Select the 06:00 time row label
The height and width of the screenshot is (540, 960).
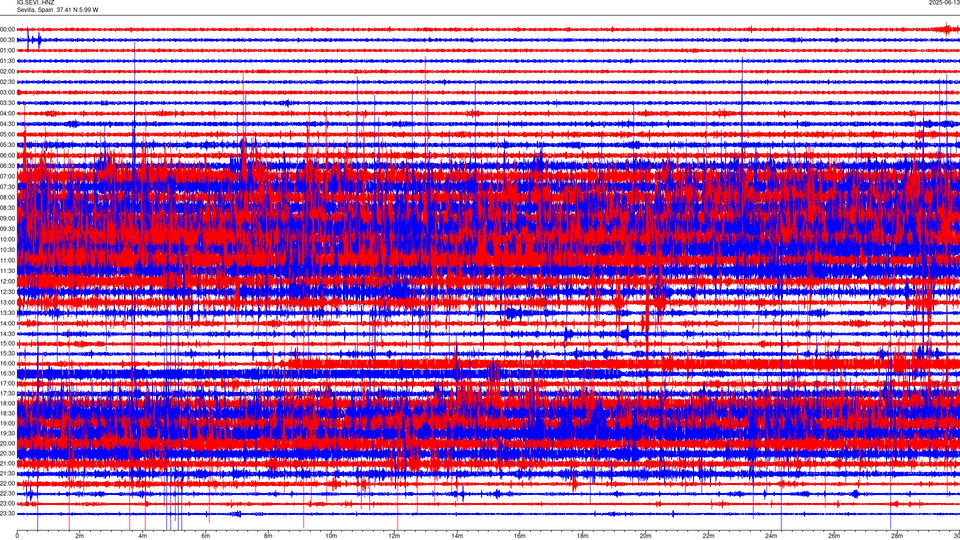tap(7, 156)
